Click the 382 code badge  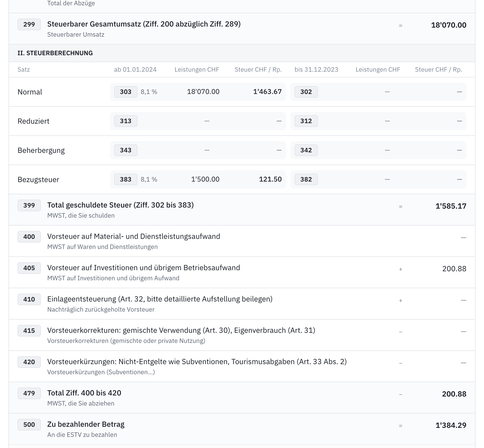(x=306, y=179)
